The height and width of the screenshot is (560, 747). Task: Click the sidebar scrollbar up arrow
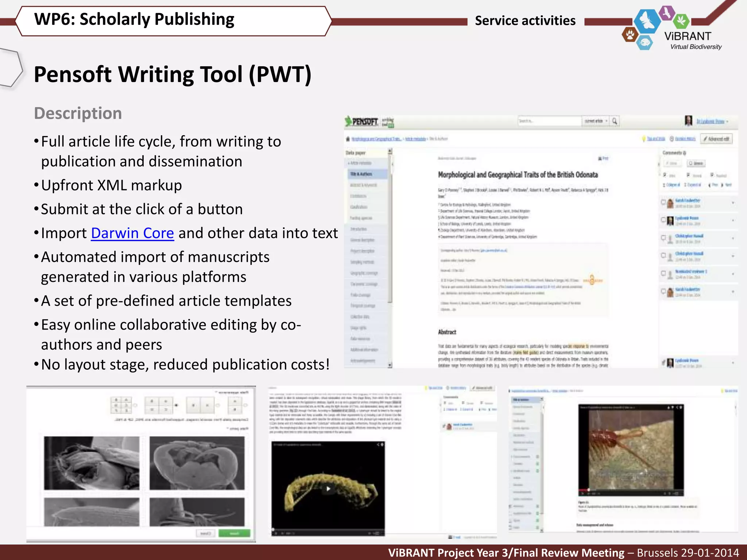(390, 151)
